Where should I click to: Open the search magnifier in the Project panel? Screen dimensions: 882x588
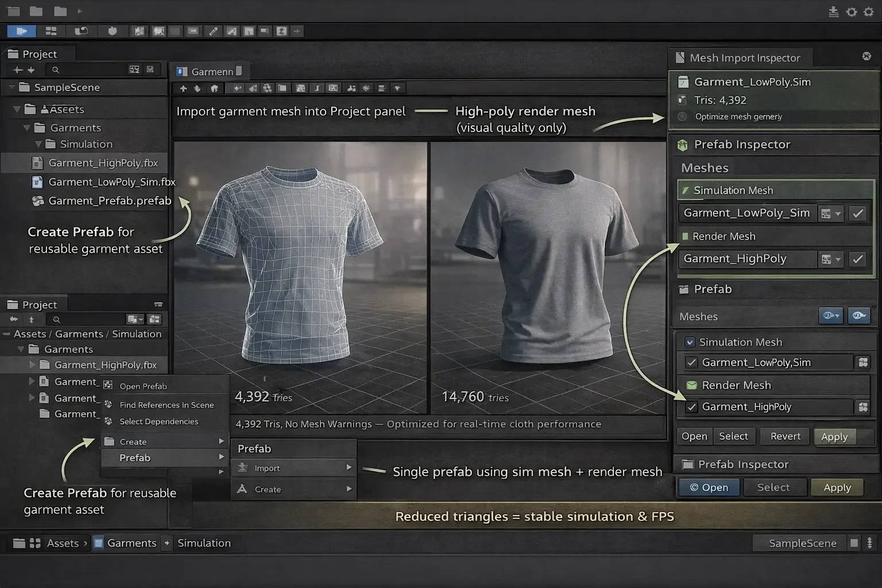[x=55, y=69]
